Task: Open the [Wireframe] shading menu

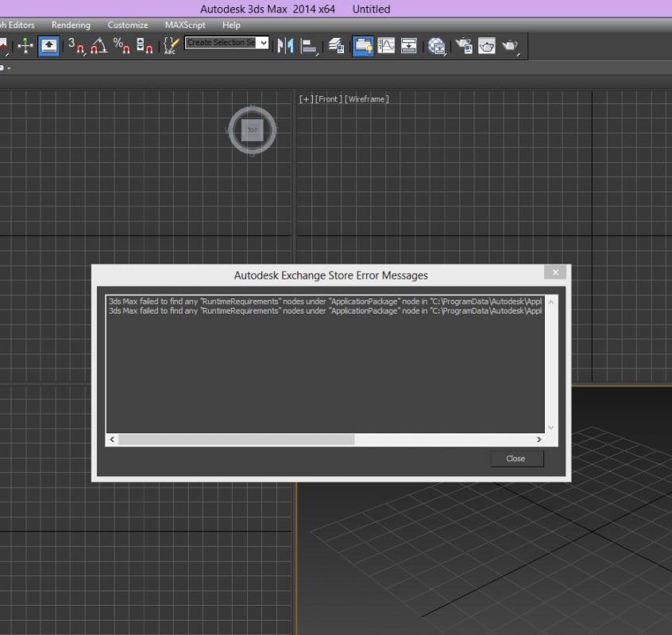Action: [x=367, y=99]
